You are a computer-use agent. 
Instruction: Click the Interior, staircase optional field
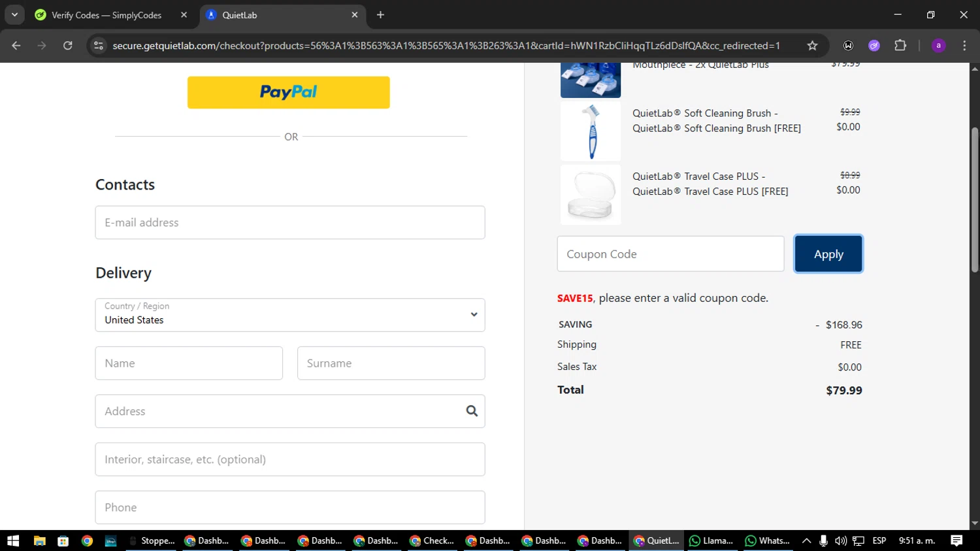coord(290,459)
